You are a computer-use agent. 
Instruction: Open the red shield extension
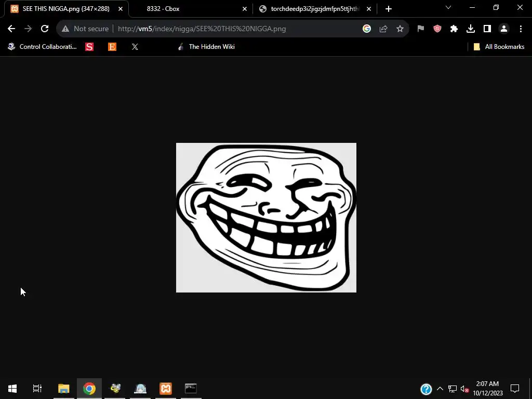pyautogui.click(x=437, y=29)
